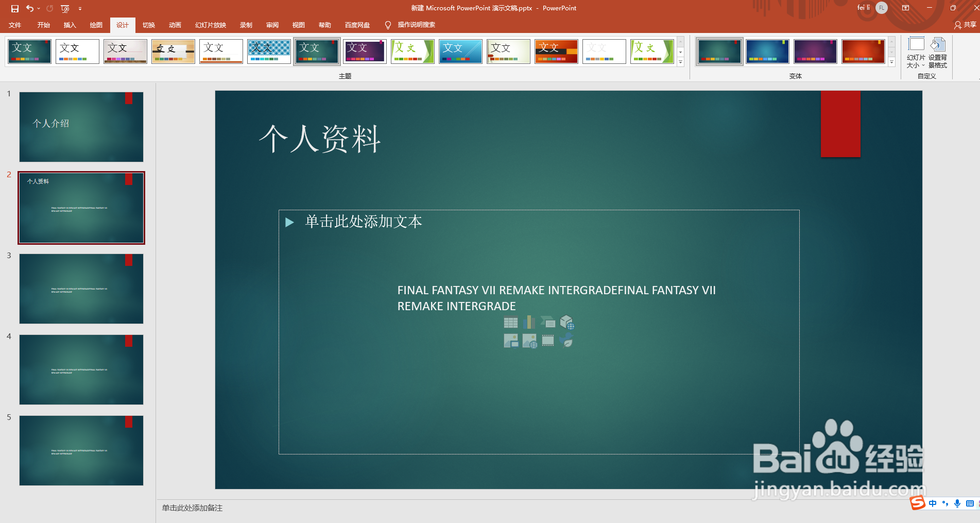The image size is (980, 523).
Task: Select slide 5 thumbnail
Action: (81, 450)
